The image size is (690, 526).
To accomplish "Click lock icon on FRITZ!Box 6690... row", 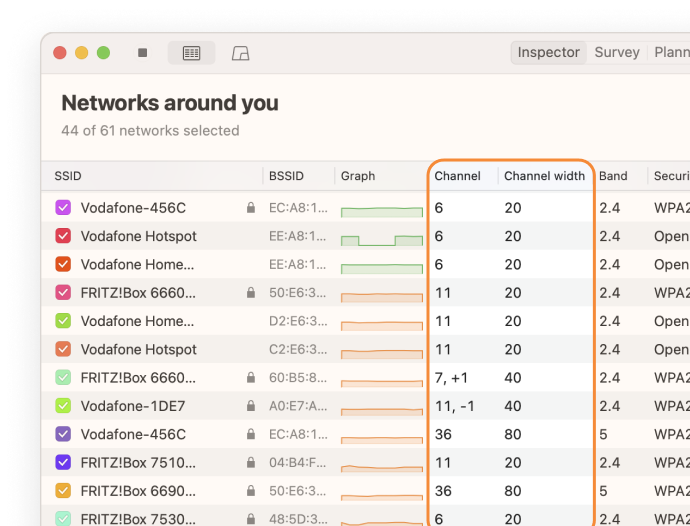I will point(251,490).
